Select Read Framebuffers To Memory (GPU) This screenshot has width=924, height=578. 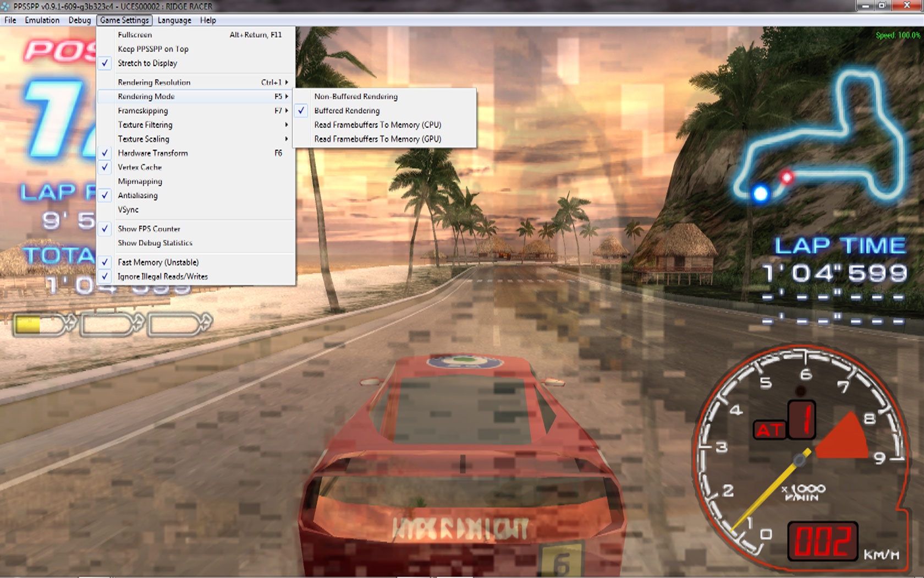point(377,139)
